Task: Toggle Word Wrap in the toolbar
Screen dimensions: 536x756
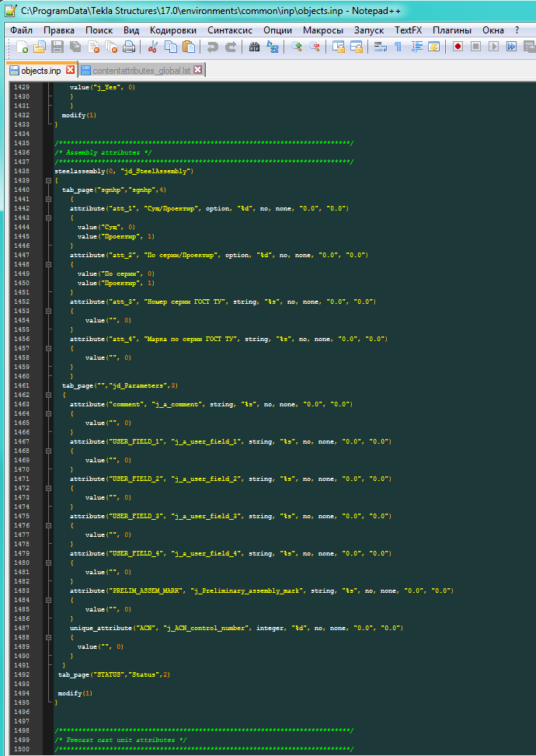Action: tap(380, 47)
